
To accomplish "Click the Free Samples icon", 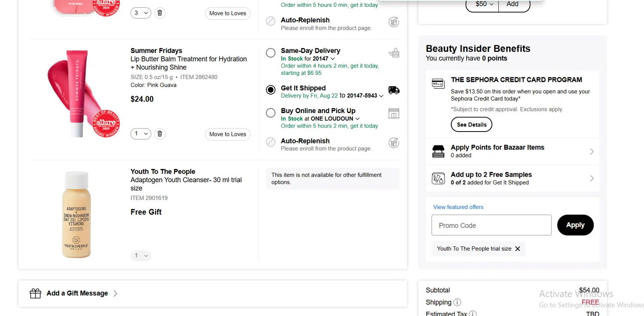I will [x=438, y=178].
